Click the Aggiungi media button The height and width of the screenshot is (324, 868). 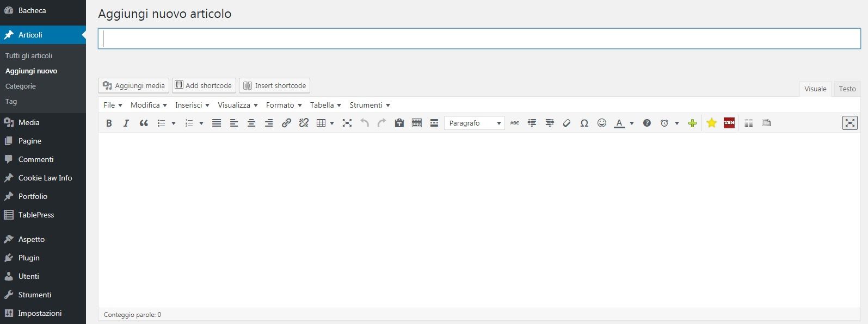(134, 85)
